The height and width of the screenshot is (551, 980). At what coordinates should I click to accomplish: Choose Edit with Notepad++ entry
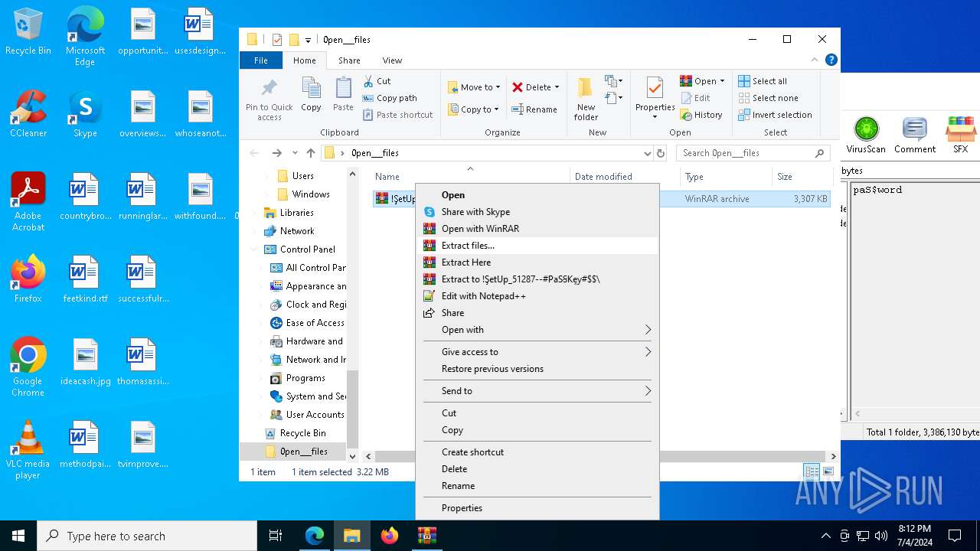537,296
